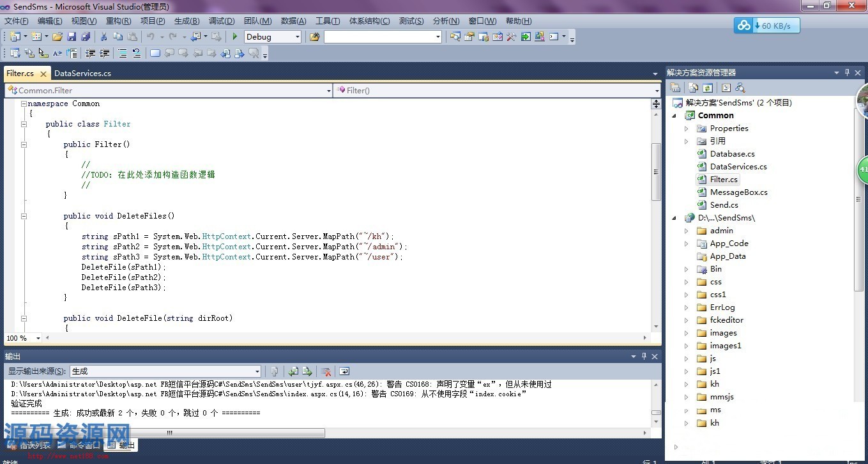This screenshot has height=464, width=868.
Task: Clear all output with the red-X icon
Action: [326, 371]
